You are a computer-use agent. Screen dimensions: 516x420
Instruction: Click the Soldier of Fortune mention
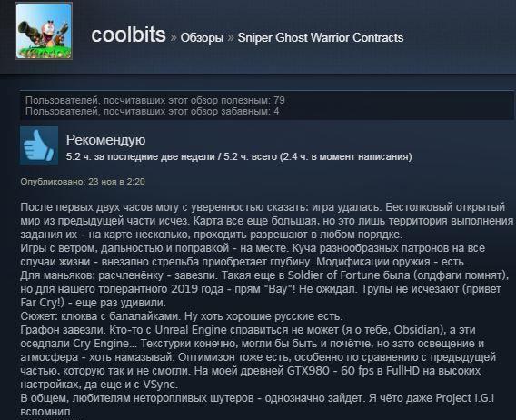pyautogui.click(x=334, y=275)
